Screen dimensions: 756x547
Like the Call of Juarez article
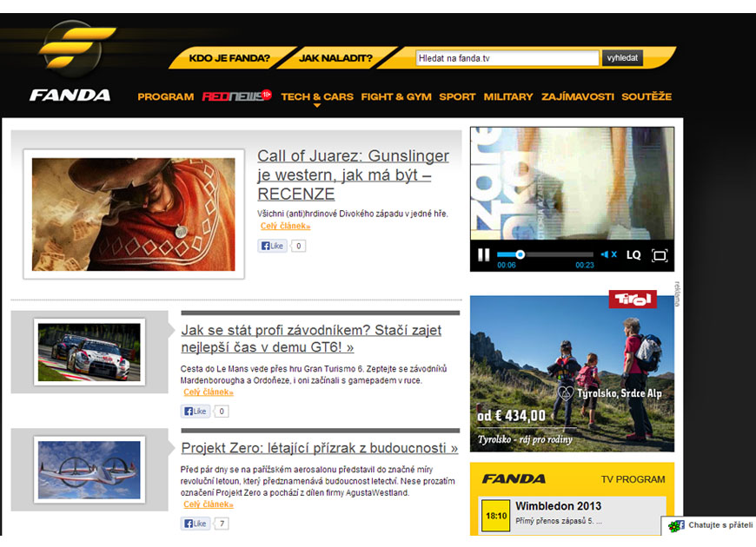click(x=272, y=246)
